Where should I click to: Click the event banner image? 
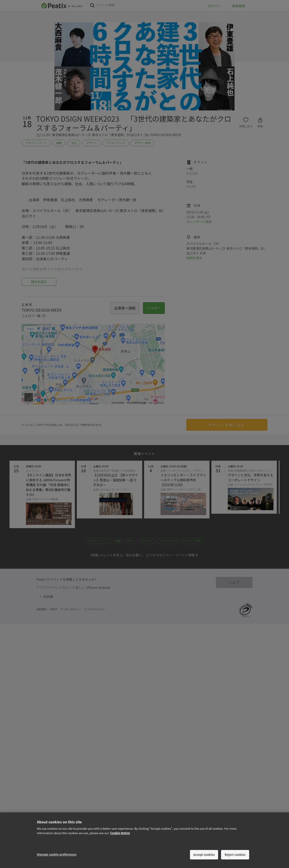point(144,66)
